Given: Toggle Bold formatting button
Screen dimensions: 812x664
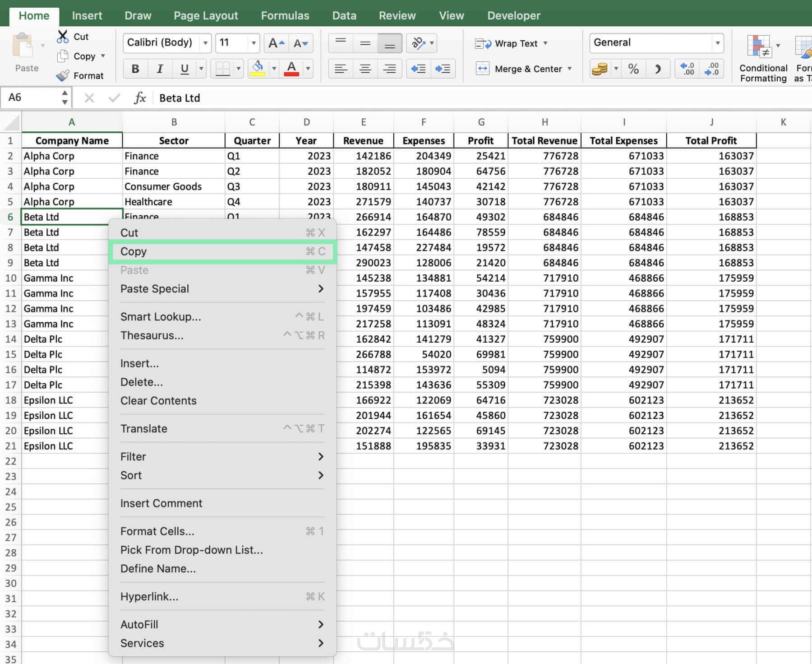Looking at the screenshot, I should click(135, 69).
